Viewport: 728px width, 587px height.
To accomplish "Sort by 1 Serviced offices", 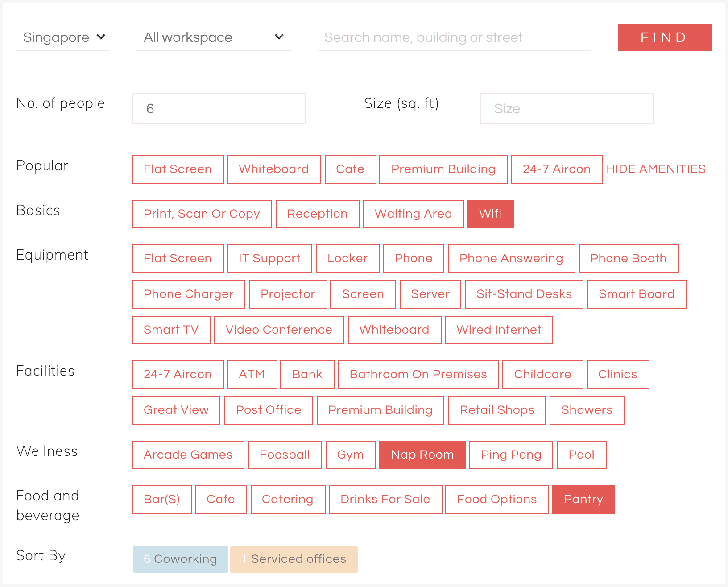I will tap(294, 559).
